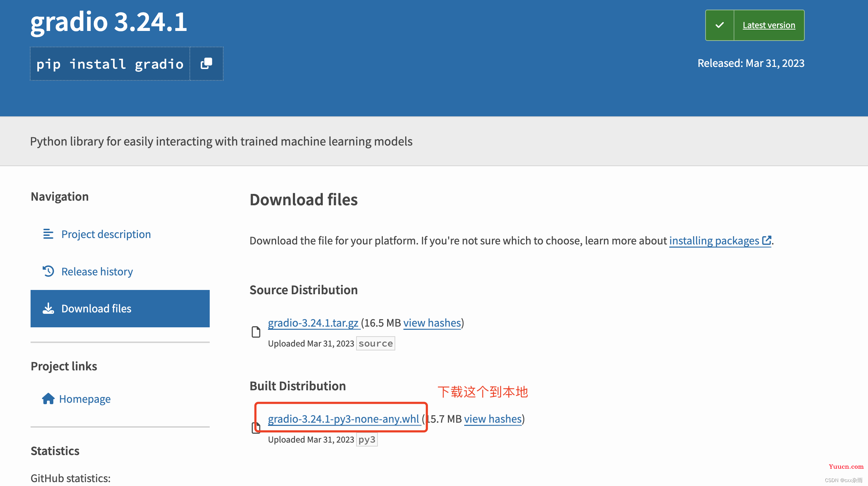Click file icon beside gradio whl file
Viewport: 868px width, 486px height.
pos(256,428)
